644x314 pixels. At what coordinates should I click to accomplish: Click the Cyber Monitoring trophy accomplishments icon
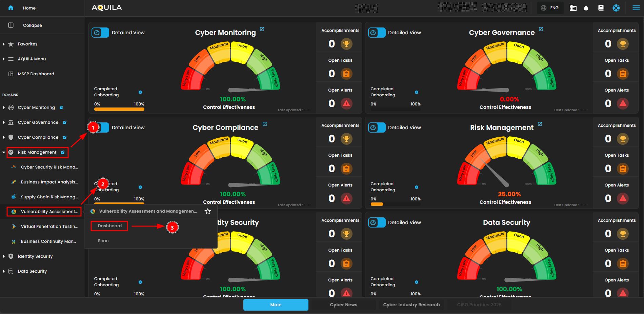(346, 44)
